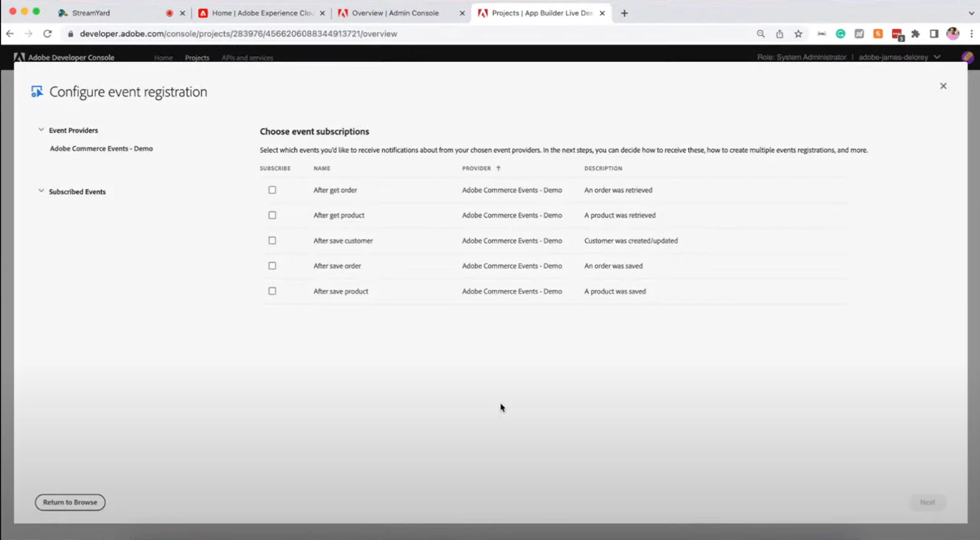
Task: Click the Return to Browse button
Action: (70, 502)
